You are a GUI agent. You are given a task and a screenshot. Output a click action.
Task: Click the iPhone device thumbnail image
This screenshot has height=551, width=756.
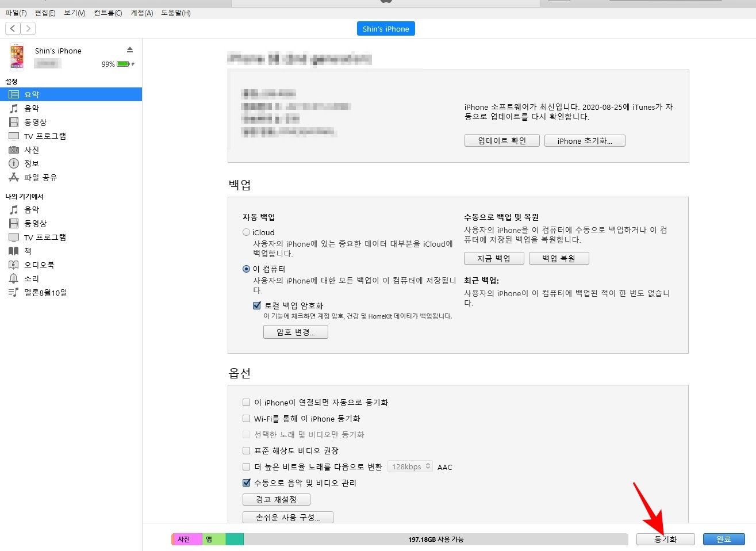[17, 56]
